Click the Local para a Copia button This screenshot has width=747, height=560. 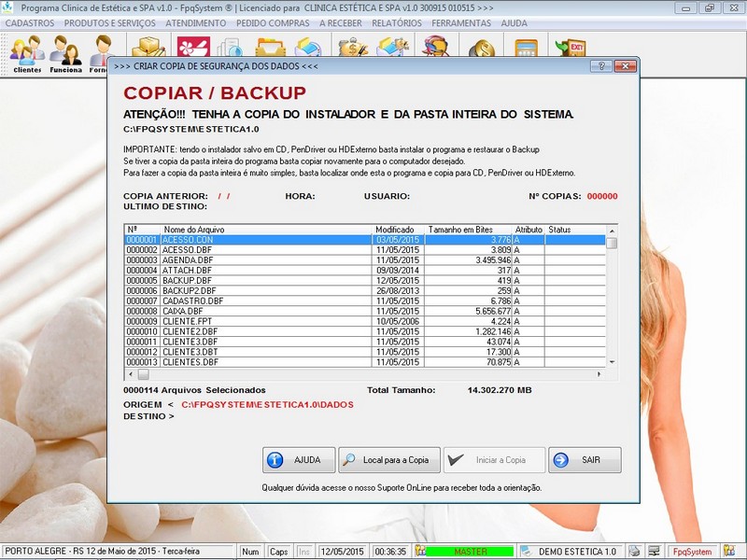[389, 460]
